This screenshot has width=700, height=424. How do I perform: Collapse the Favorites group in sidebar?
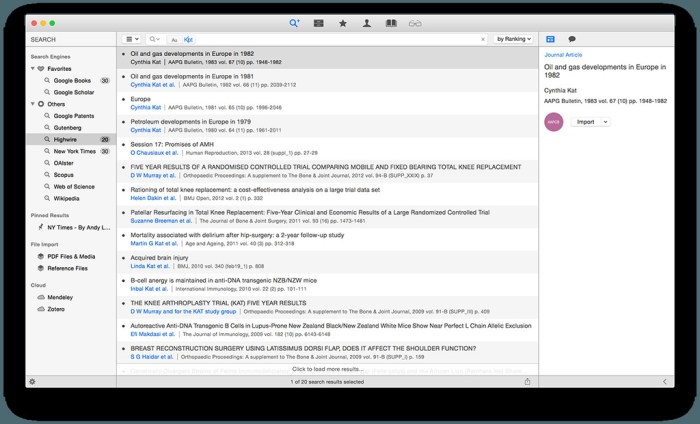tap(31, 68)
